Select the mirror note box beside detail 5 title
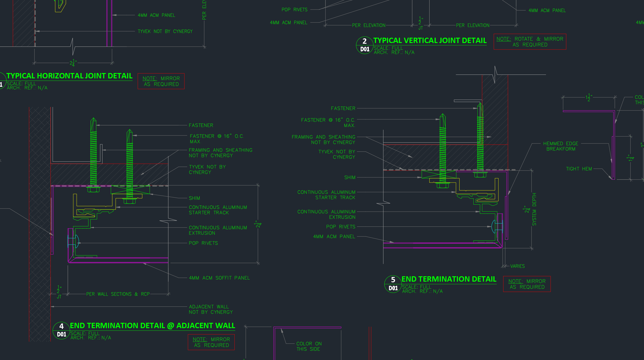Image resolution: width=644 pixels, height=360 pixels. click(x=526, y=284)
